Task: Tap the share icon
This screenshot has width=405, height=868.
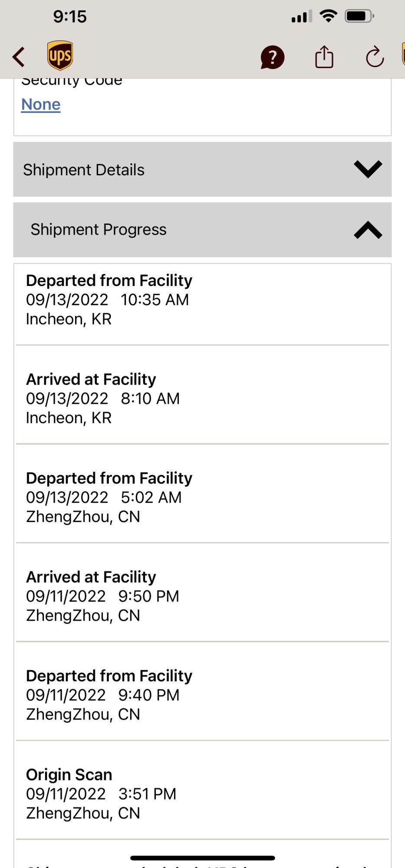Action: (x=324, y=57)
